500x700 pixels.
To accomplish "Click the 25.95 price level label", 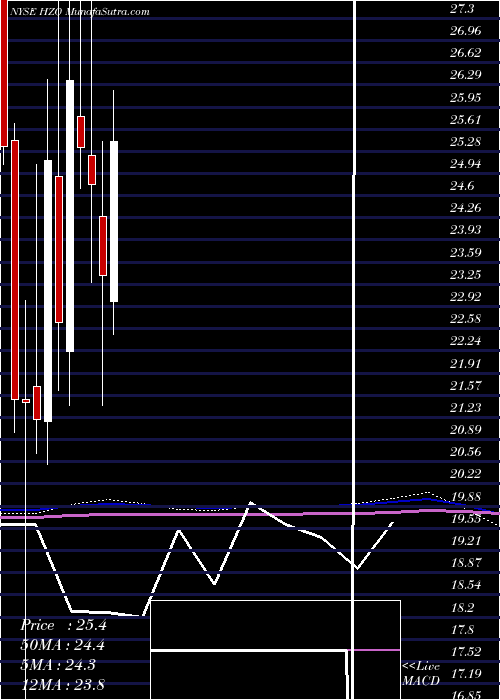I will (466, 98).
